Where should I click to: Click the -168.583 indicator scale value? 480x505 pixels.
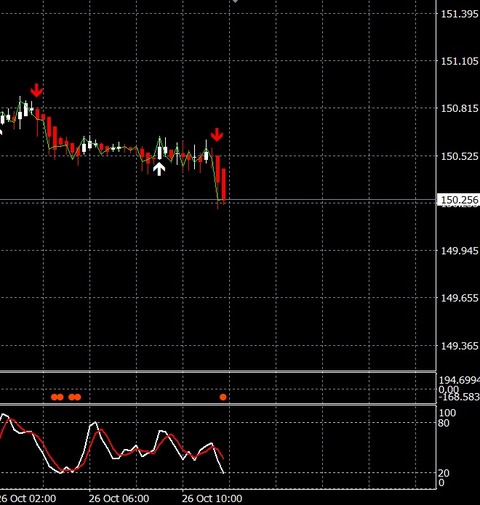pyautogui.click(x=459, y=397)
